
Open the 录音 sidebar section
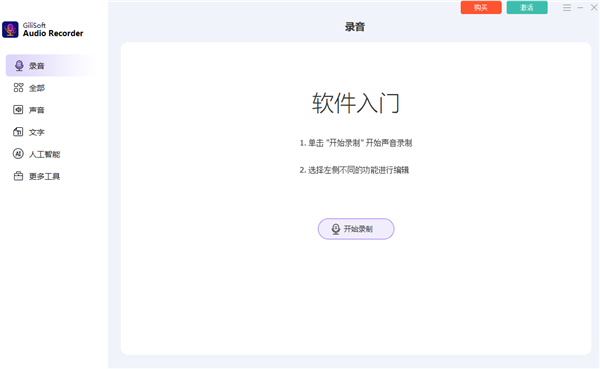[x=52, y=65]
